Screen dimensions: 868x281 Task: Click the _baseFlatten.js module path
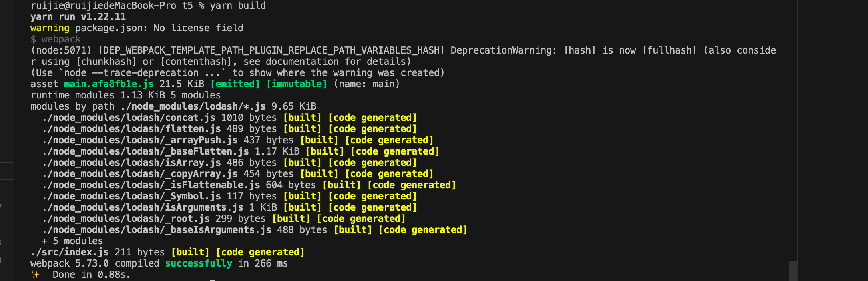[x=145, y=151]
